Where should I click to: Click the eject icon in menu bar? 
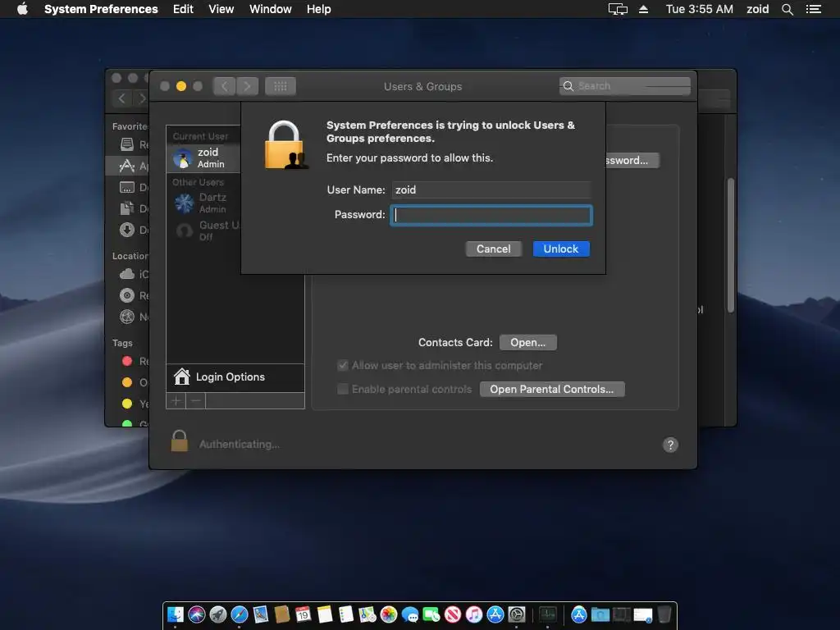pos(643,9)
